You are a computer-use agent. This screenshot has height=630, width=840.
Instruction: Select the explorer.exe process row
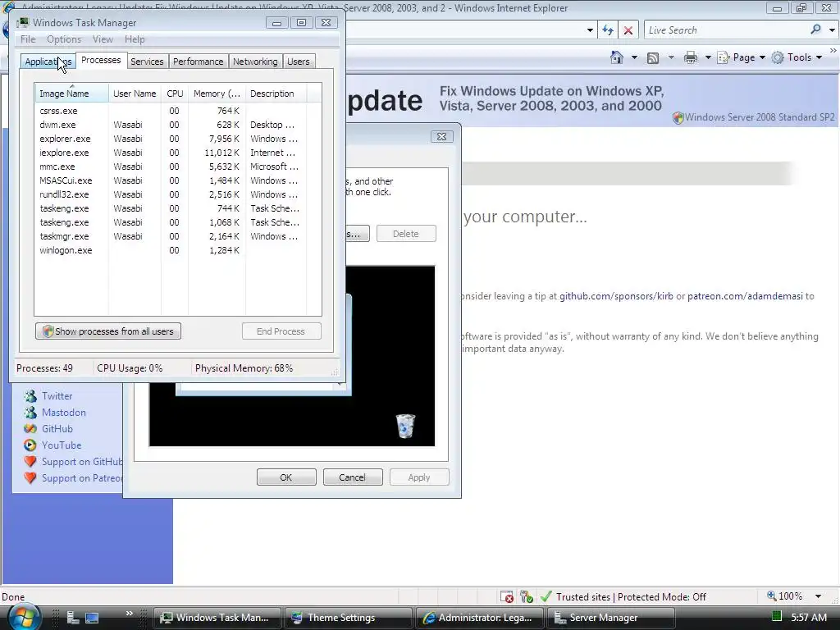178,139
